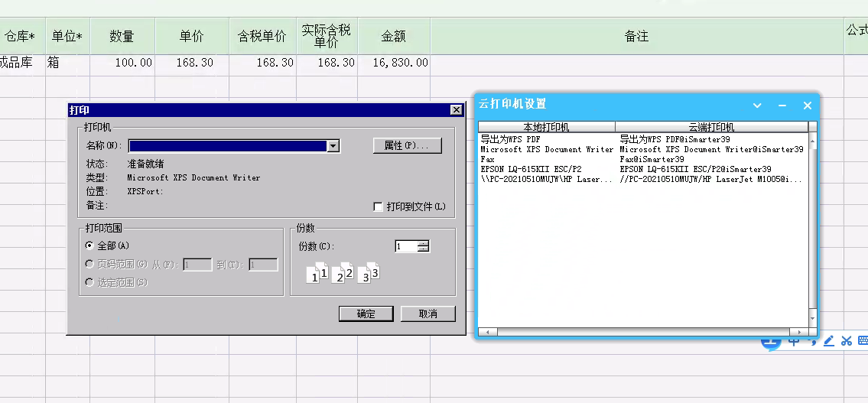Viewport: 868px width, 403px height.
Task: Click the 单位* column header
Action: tap(67, 37)
